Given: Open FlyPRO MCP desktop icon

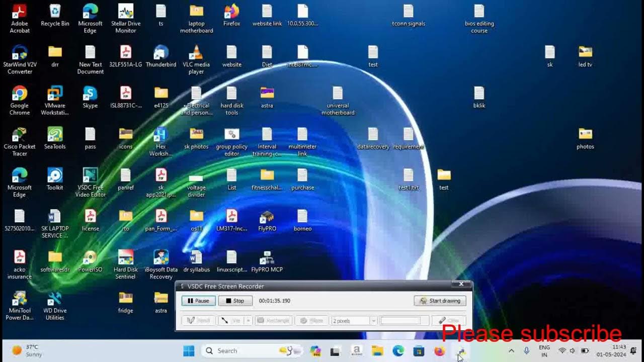Looking at the screenshot, I should tap(267, 260).
